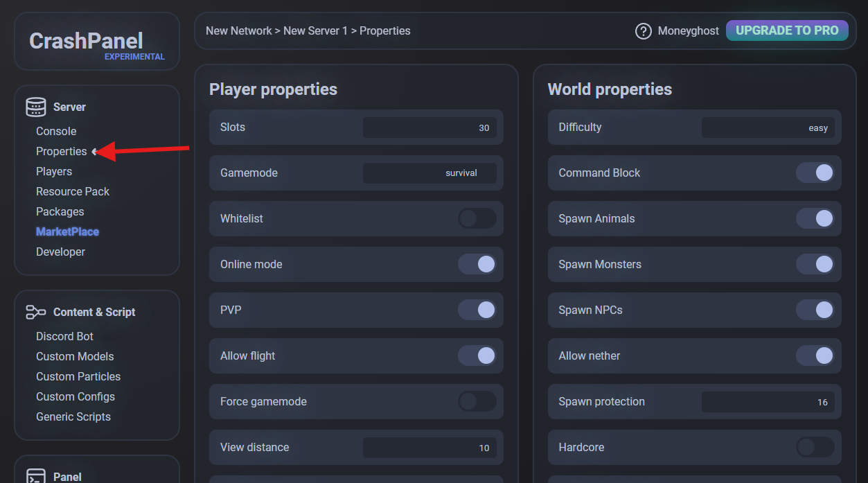Turn off Online mode switch

click(477, 265)
